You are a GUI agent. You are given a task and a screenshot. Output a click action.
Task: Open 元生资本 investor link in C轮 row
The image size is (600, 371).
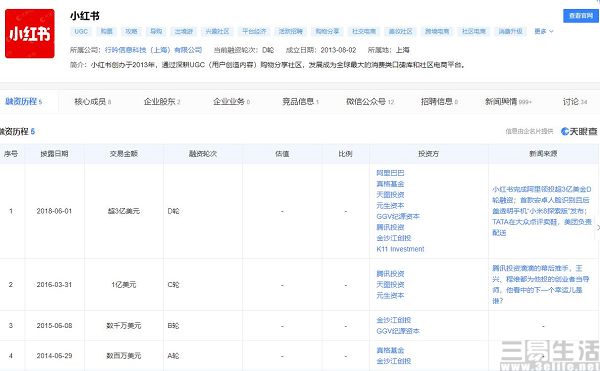(390, 295)
